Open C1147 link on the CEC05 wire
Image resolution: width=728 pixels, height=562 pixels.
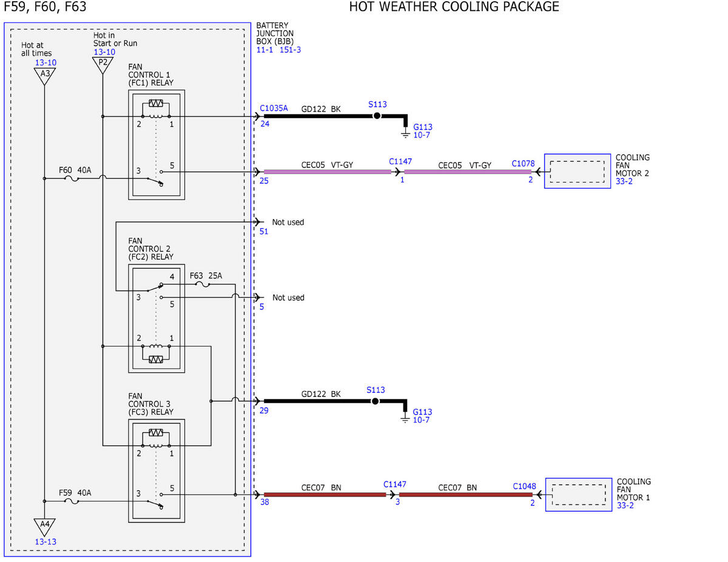[x=400, y=162]
